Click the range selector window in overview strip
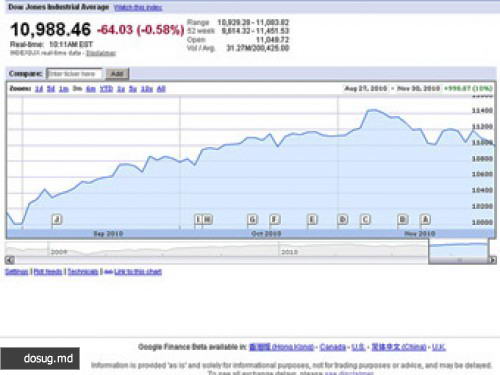The width and height of the screenshot is (500, 375). [x=459, y=250]
